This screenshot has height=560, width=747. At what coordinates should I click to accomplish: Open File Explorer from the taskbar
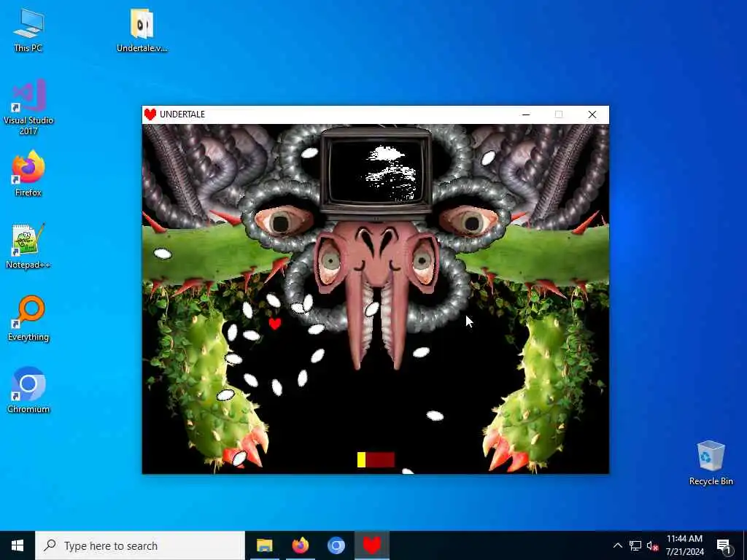[264, 545]
